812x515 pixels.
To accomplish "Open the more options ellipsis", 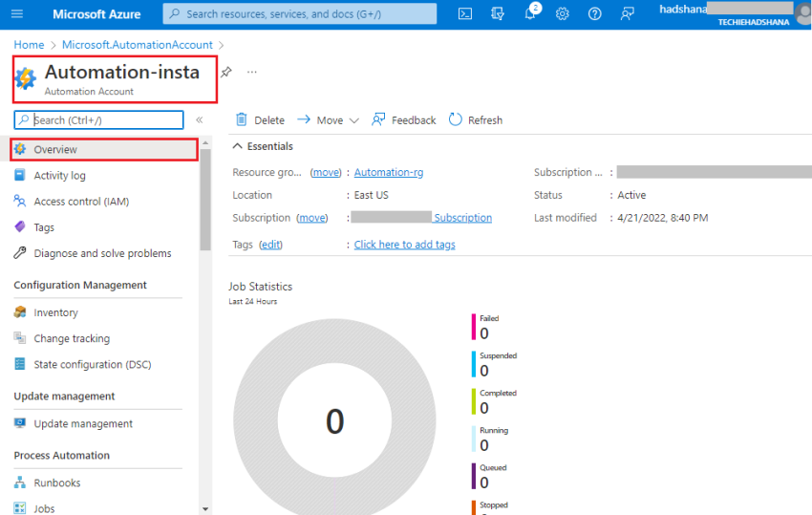I will pyautogui.click(x=251, y=72).
